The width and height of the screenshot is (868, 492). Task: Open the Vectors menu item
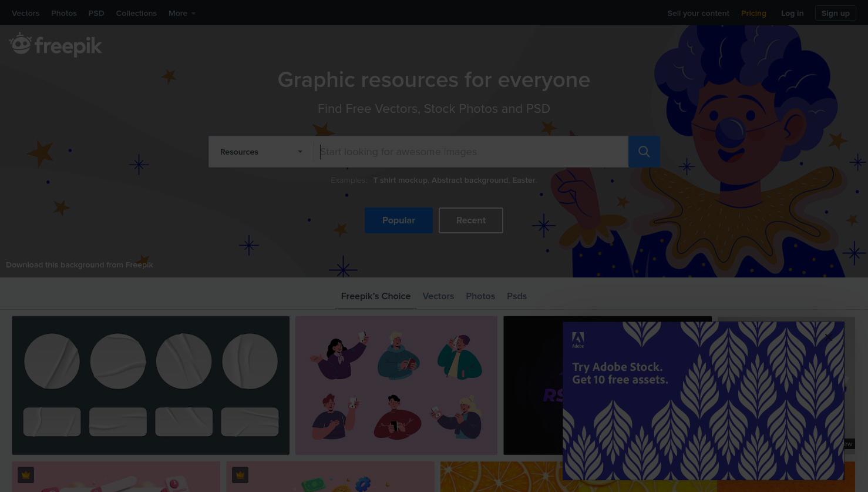(x=25, y=13)
